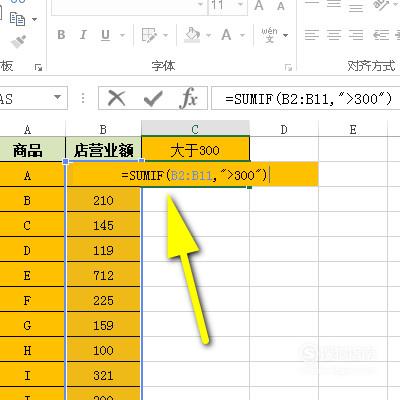Click the 大于300 header cell
This screenshot has width=400, height=400.
coord(195,149)
